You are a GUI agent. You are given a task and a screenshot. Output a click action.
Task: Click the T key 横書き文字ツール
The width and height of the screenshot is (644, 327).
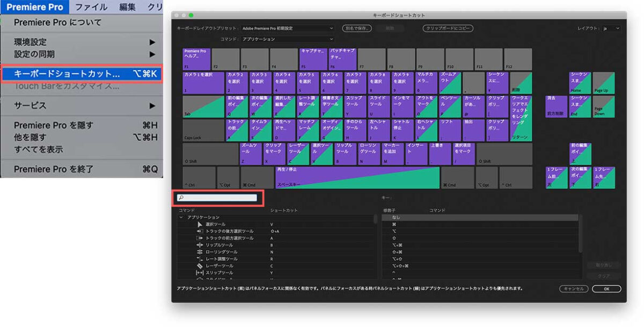click(x=332, y=106)
